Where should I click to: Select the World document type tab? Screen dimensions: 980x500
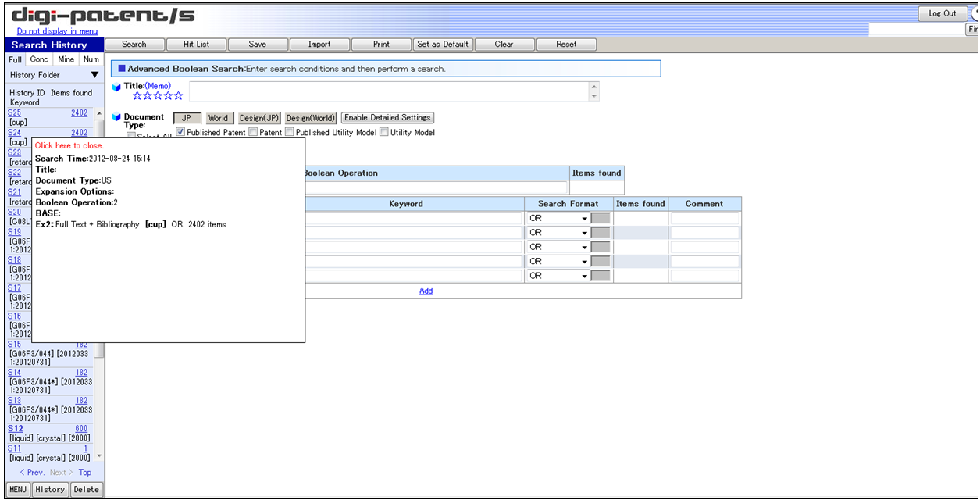click(219, 118)
